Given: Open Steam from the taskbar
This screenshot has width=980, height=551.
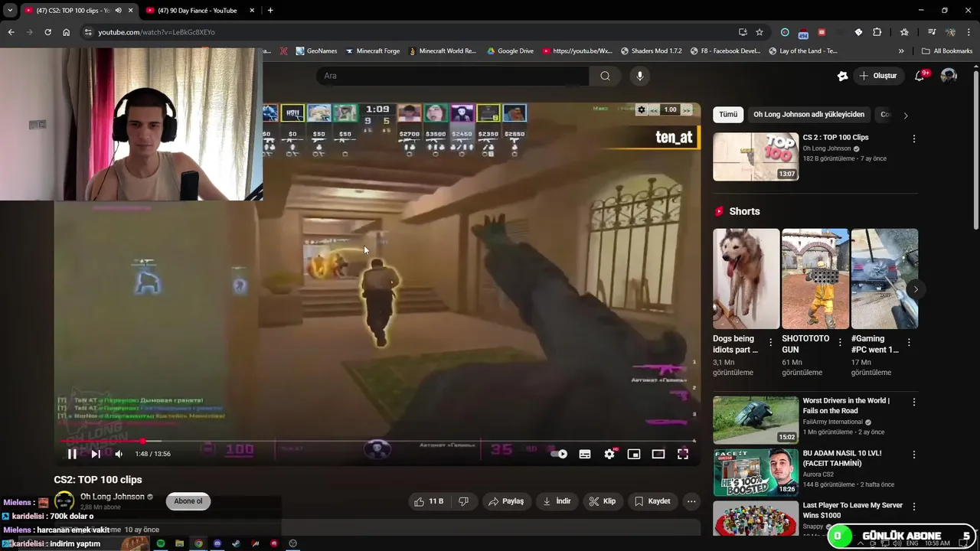Looking at the screenshot, I should point(236,543).
